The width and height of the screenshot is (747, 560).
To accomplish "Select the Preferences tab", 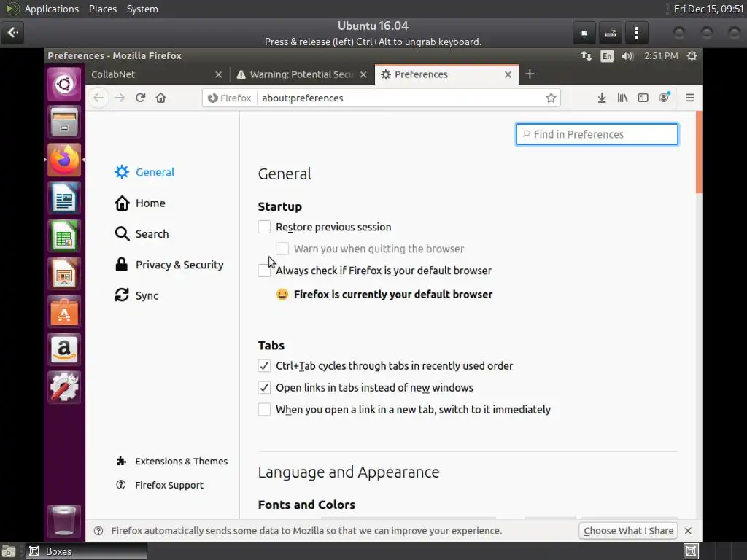I will [447, 74].
